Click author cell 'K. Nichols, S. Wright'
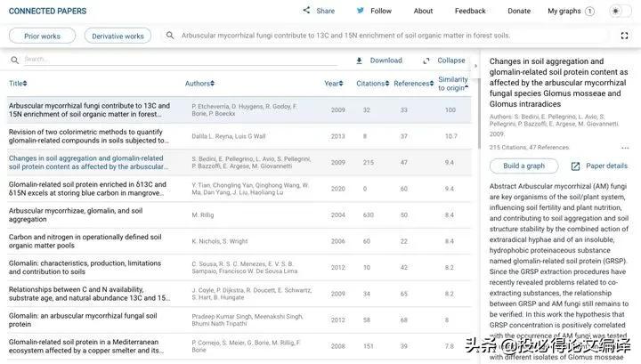 pyautogui.click(x=220, y=241)
